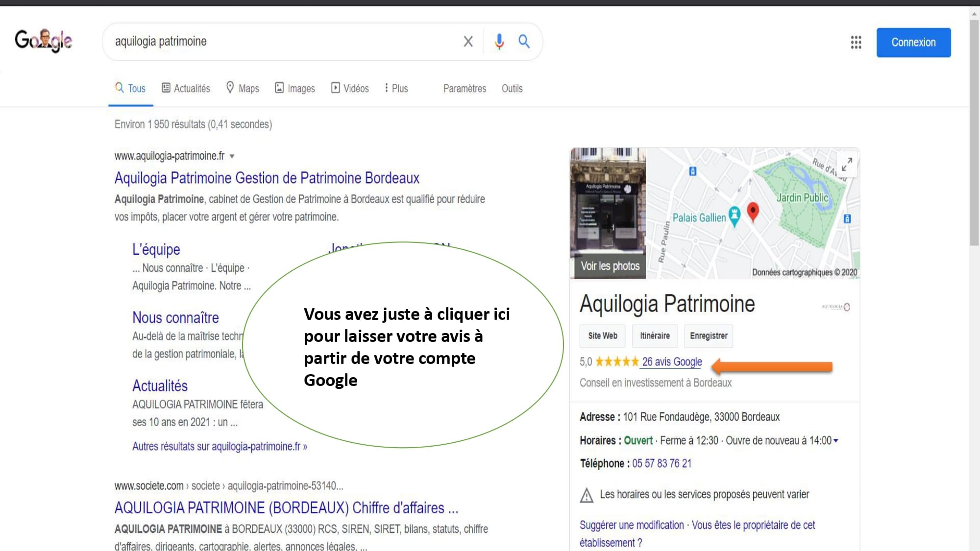
Task: Click Vous êtes le propriétaire de cet établissement
Action: pos(697,534)
